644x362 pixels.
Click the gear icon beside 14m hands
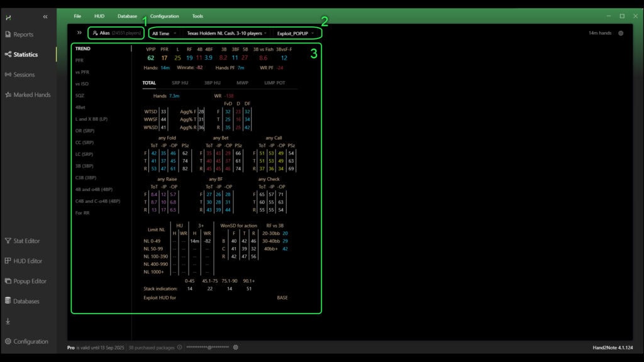(x=621, y=33)
